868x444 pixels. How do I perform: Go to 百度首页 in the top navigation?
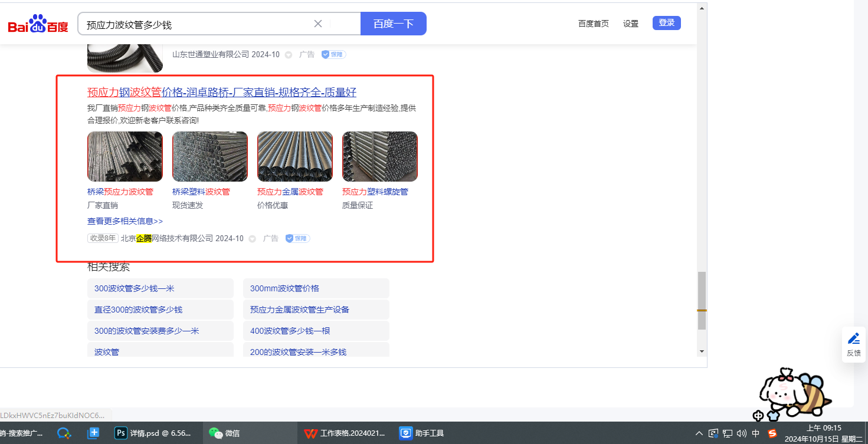593,24
